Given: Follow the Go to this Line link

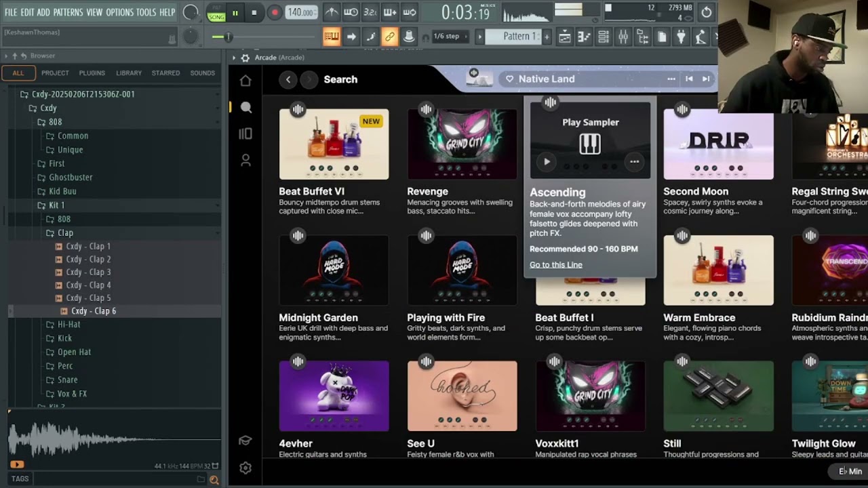Looking at the screenshot, I should 555,264.
